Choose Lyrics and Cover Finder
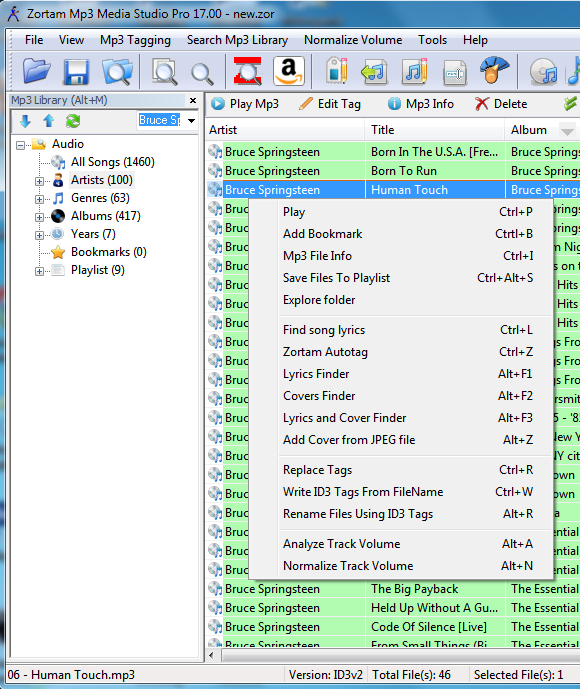 click(x=401, y=418)
